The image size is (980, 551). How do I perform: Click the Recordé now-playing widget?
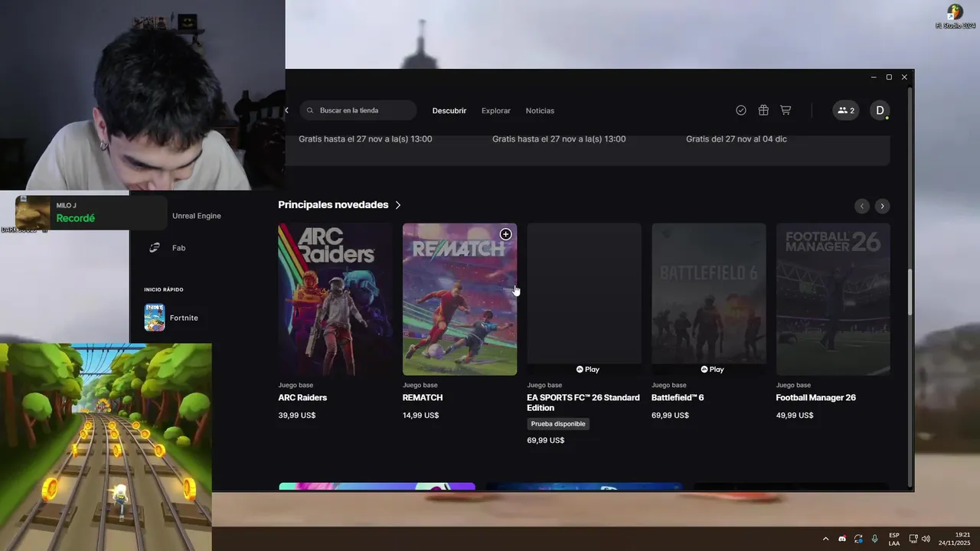(x=90, y=212)
